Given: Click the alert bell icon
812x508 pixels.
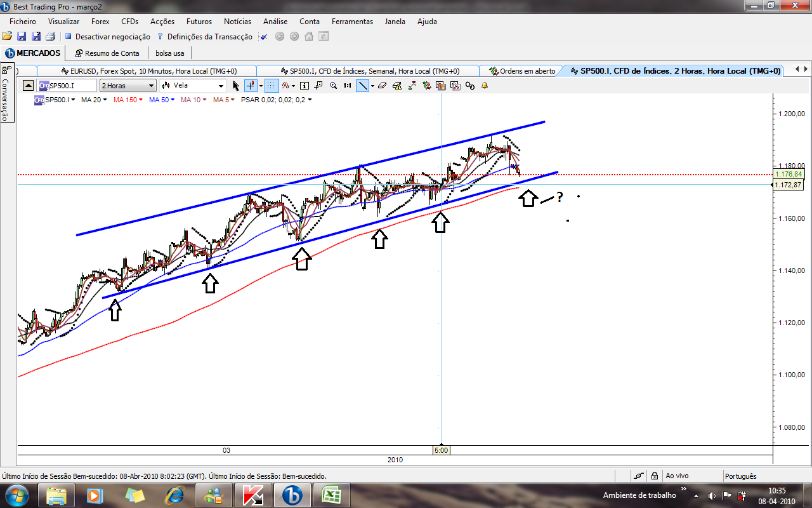Looking at the screenshot, I should tap(485, 86).
